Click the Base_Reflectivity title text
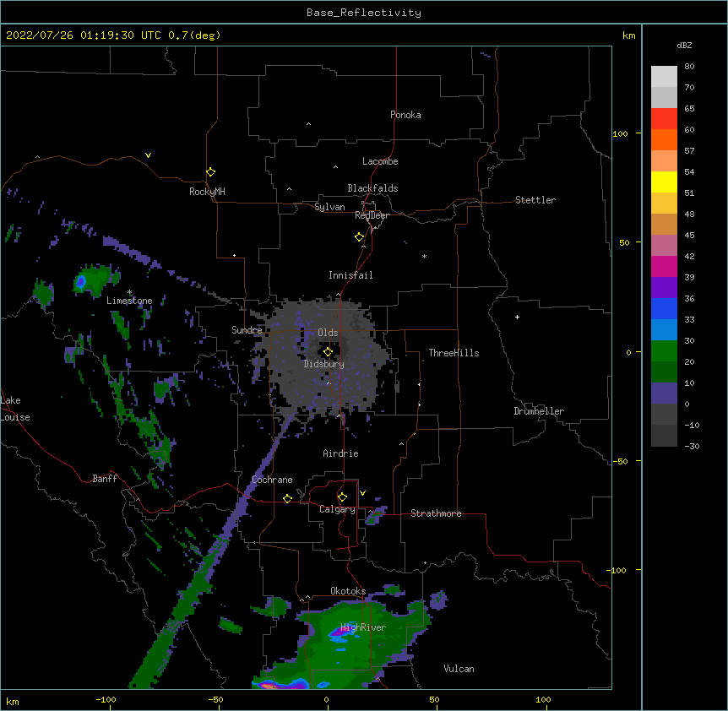Image resolution: width=728 pixels, height=711 pixels. point(363,13)
